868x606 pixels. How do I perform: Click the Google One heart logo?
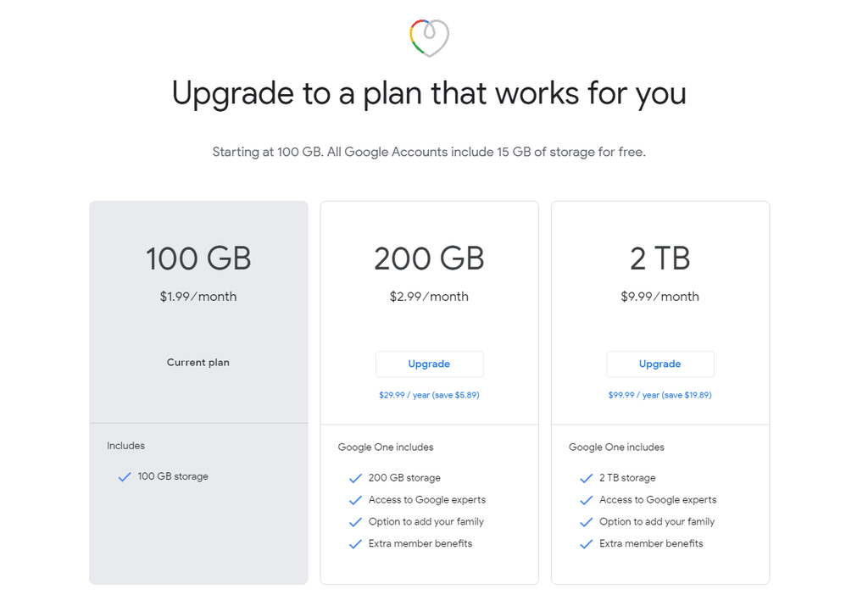[429, 37]
